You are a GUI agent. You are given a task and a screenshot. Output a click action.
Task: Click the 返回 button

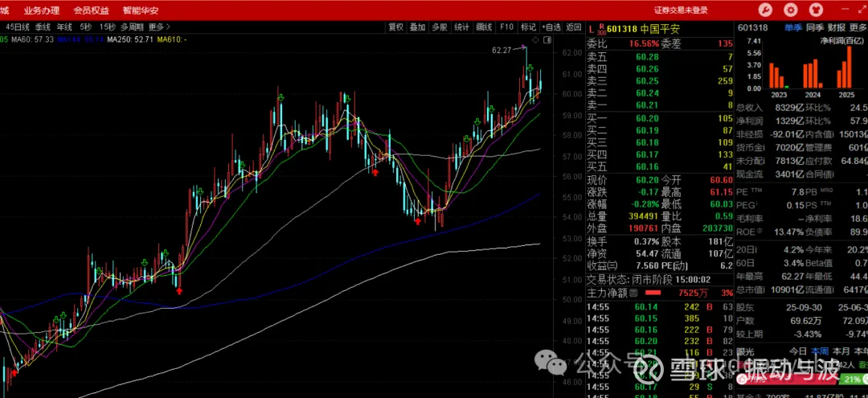(x=574, y=27)
